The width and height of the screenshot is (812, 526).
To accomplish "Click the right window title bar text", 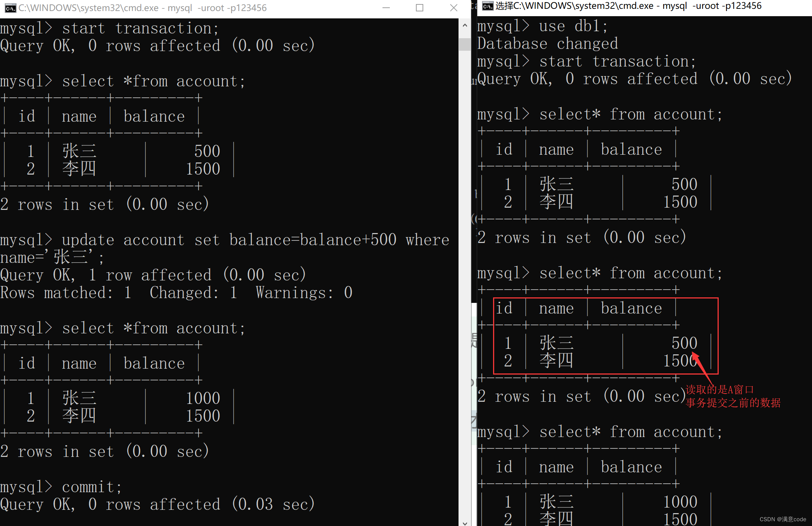I will [628, 6].
